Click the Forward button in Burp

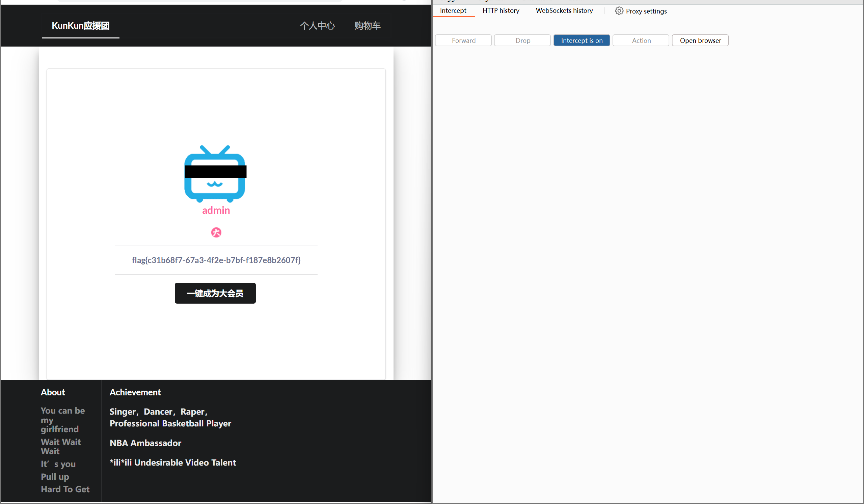[x=463, y=40]
